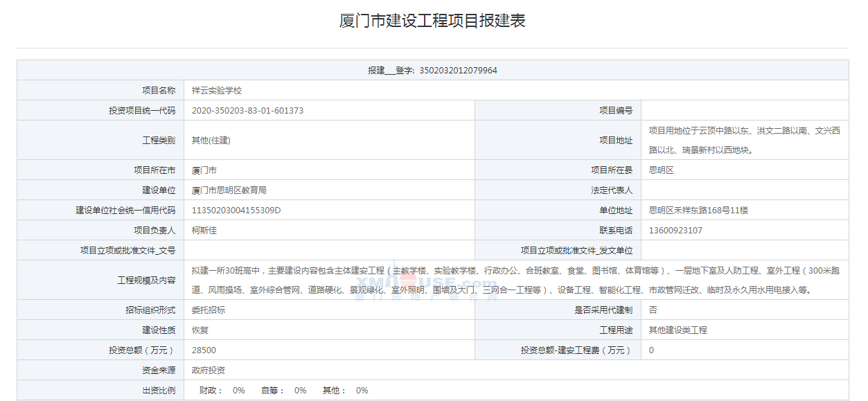This screenshot has width=868, height=401.
Task: Click the 联系电话 label
Action: [x=616, y=231]
